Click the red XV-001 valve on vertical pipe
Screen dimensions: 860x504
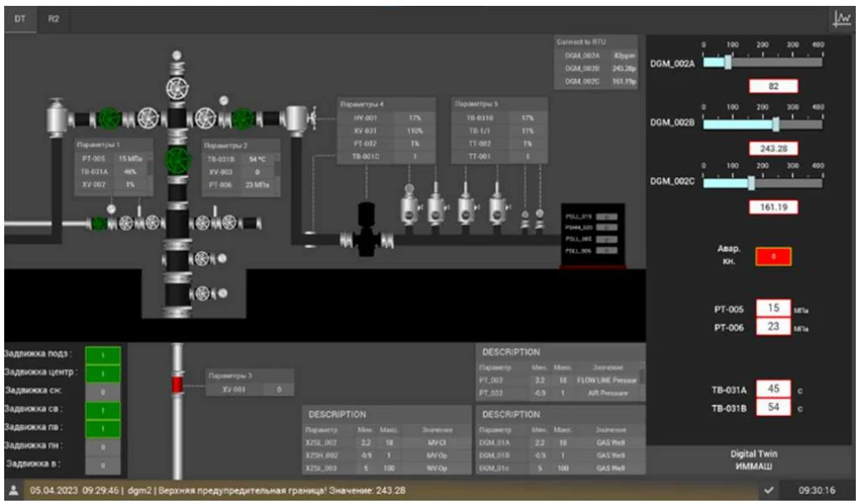click(177, 384)
